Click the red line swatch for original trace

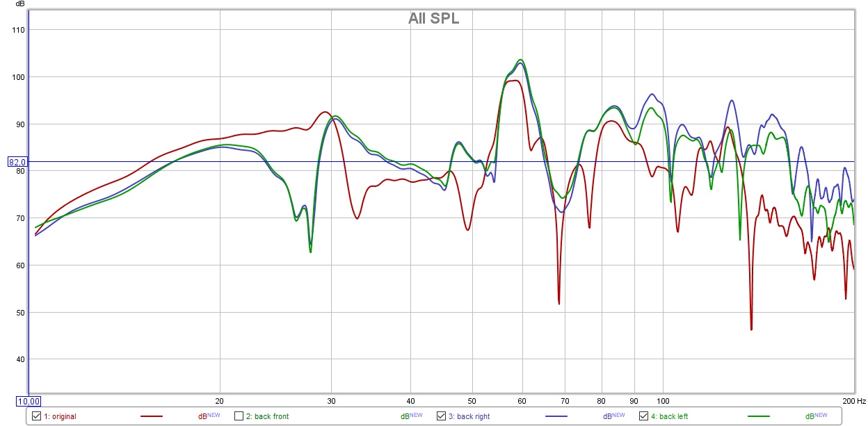[152, 416]
